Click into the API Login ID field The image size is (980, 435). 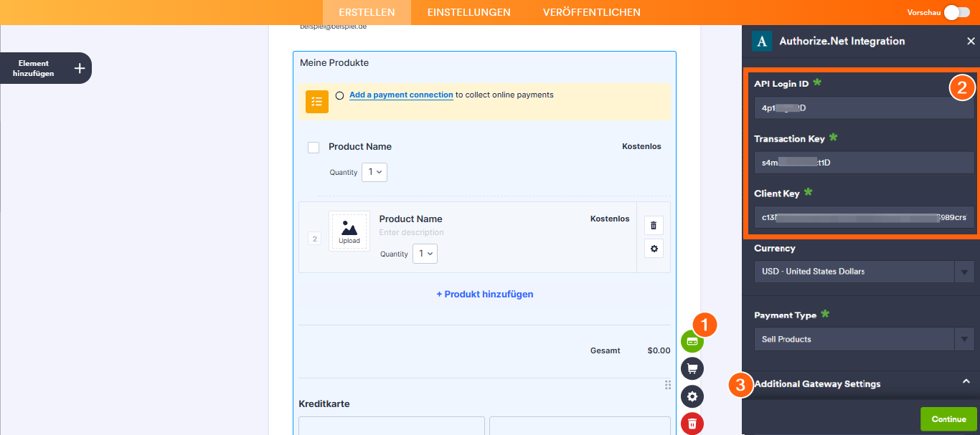tap(864, 108)
